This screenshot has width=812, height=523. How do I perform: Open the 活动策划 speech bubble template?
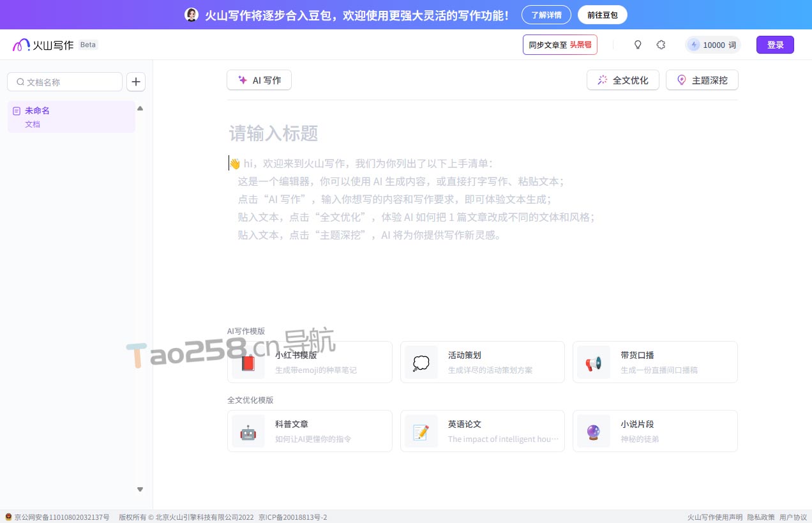483,362
